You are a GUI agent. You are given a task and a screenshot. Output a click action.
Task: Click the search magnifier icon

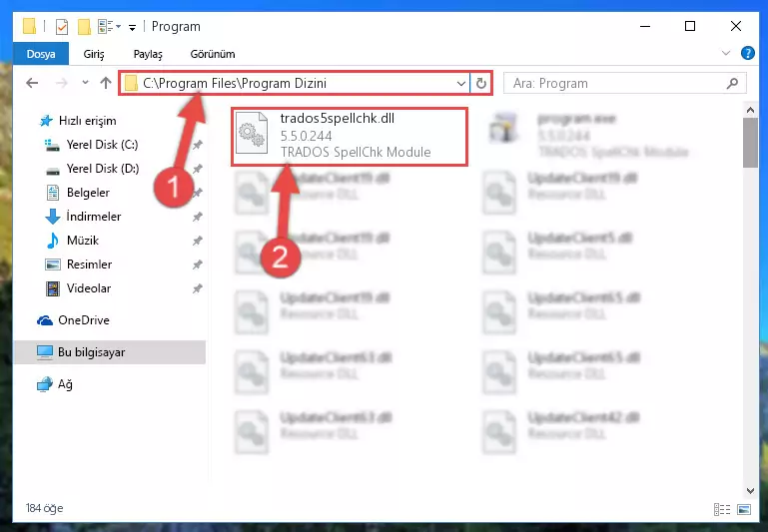pyautogui.click(x=732, y=84)
